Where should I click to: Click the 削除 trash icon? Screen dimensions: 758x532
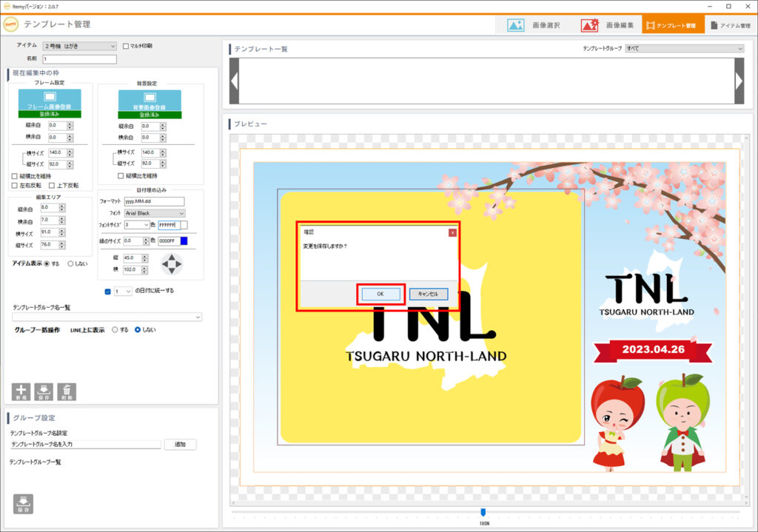pyautogui.click(x=67, y=391)
